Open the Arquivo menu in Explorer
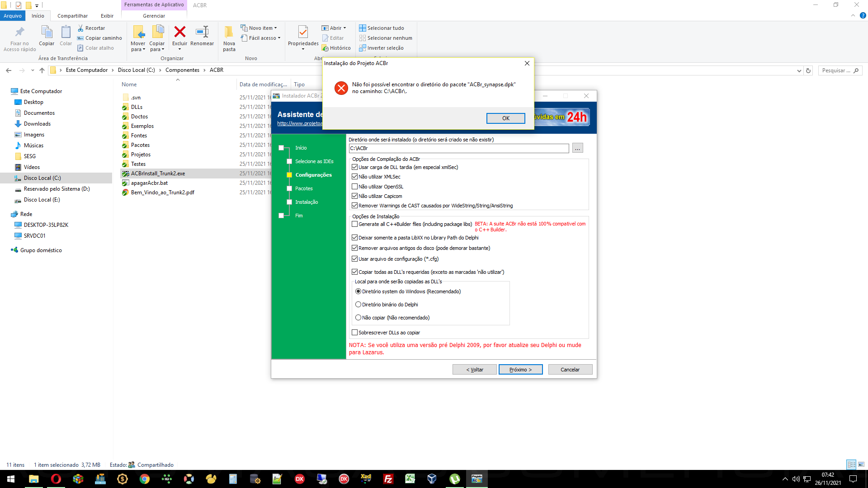Viewport: 868px width, 488px height. (13, 16)
